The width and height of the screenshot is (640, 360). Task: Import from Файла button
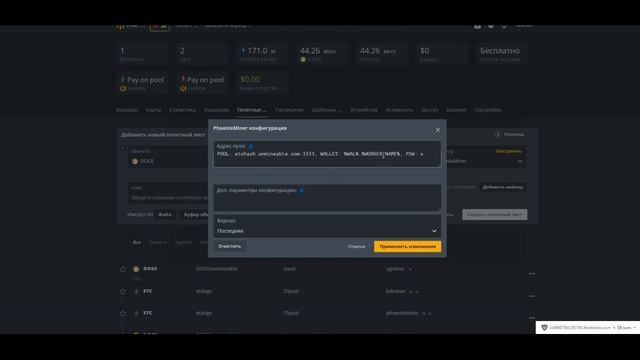pos(165,215)
